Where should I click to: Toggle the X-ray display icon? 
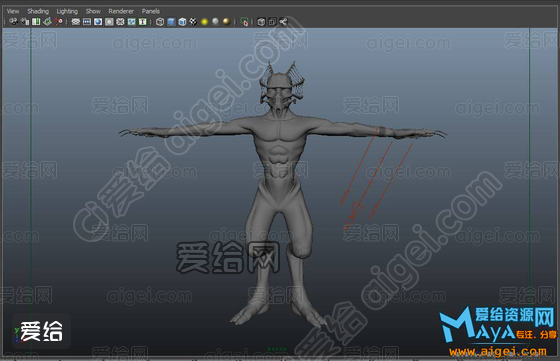(x=261, y=22)
